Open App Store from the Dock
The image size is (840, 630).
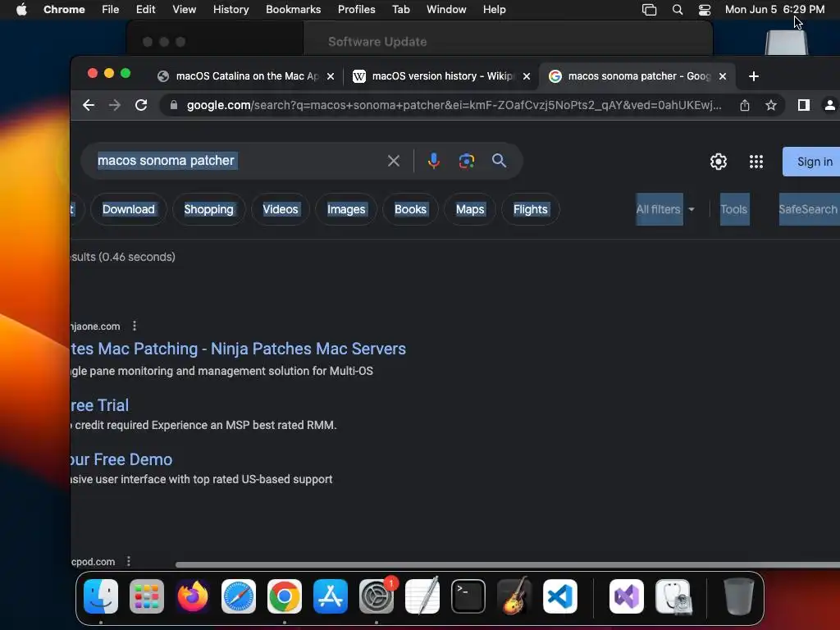pos(331,596)
